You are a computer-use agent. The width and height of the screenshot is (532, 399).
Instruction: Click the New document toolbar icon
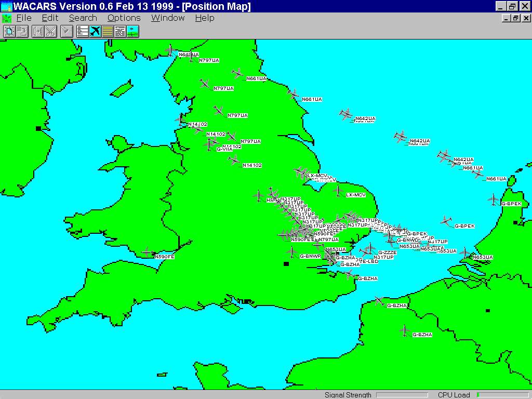pyautogui.click(x=9, y=31)
